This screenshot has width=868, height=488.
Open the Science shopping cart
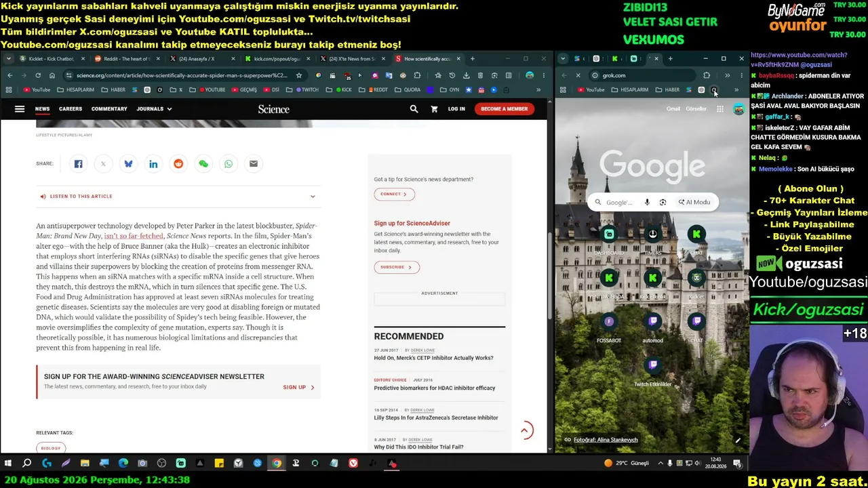(434, 109)
